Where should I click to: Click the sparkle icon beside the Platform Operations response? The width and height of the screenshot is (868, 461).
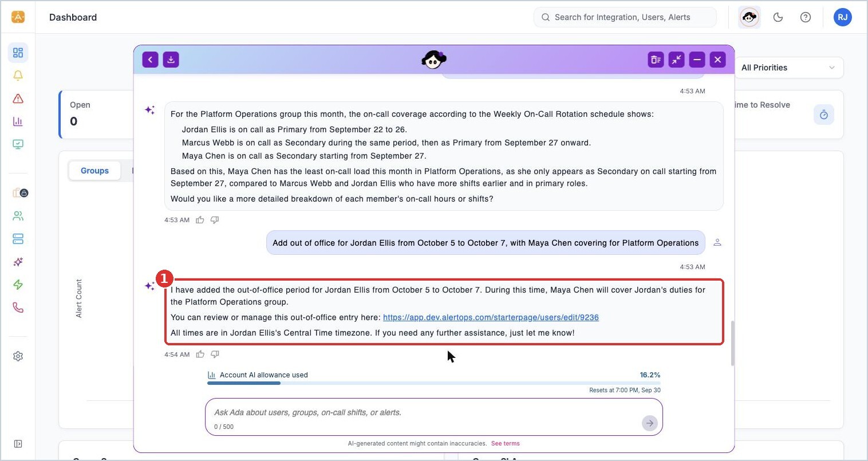150,109
